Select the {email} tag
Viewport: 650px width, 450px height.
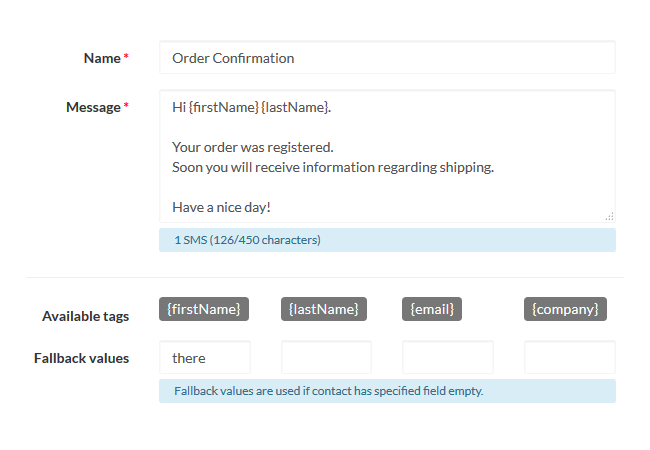[x=432, y=309]
